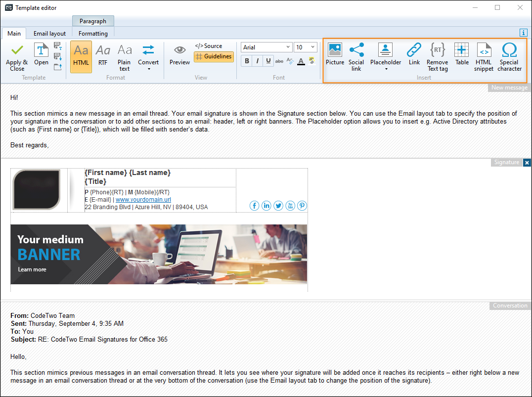This screenshot has height=397, width=532.
Task: Click the Your medium BANNER image
Action: point(159,254)
